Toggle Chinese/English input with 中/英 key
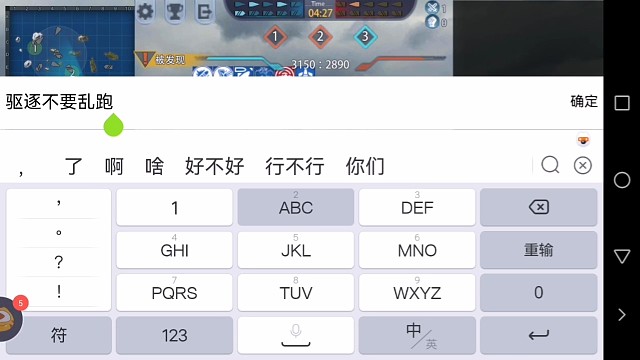The width and height of the screenshot is (640, 360). point(417,335)
